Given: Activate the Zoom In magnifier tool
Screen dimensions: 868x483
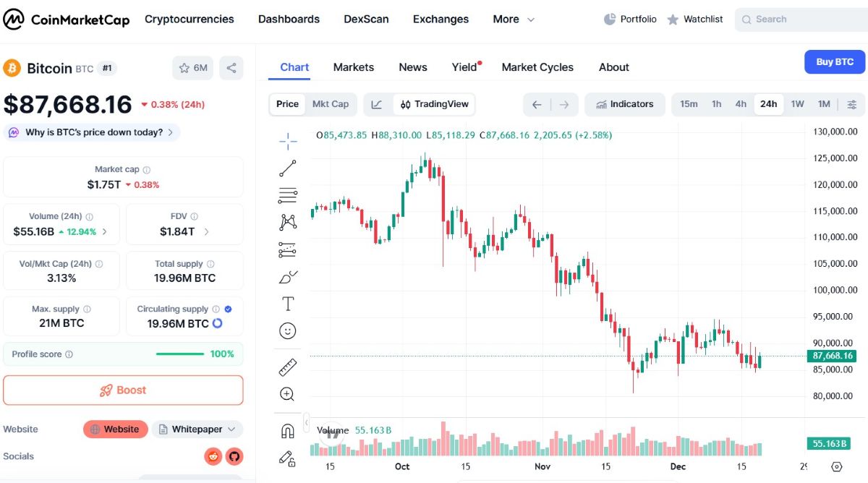Looking at the screenshot, I should tap(287, 394).
